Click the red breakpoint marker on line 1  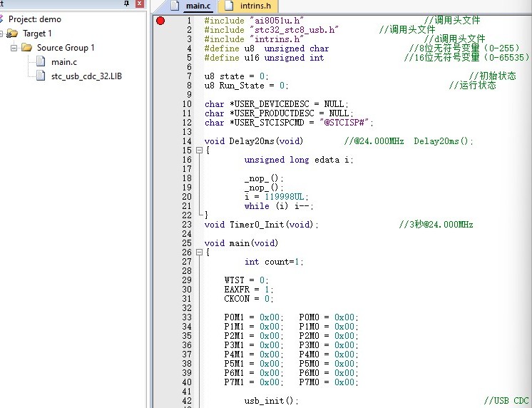point(160,21)
